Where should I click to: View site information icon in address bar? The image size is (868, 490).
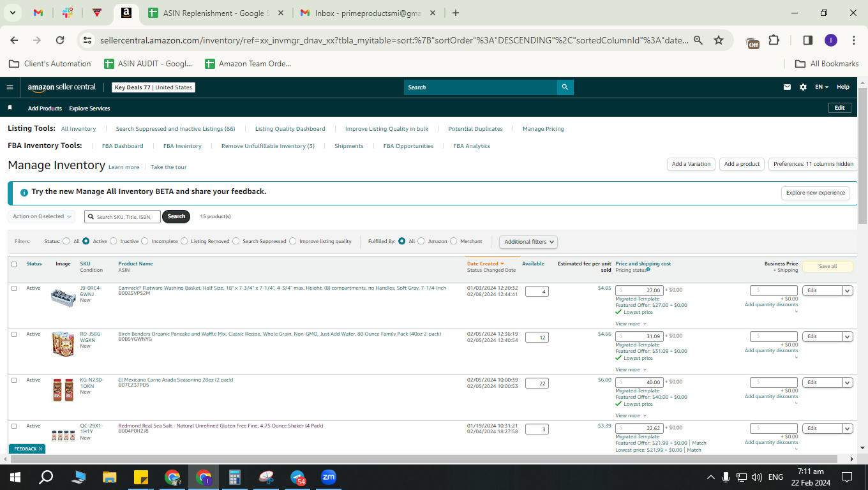point(87,40)
